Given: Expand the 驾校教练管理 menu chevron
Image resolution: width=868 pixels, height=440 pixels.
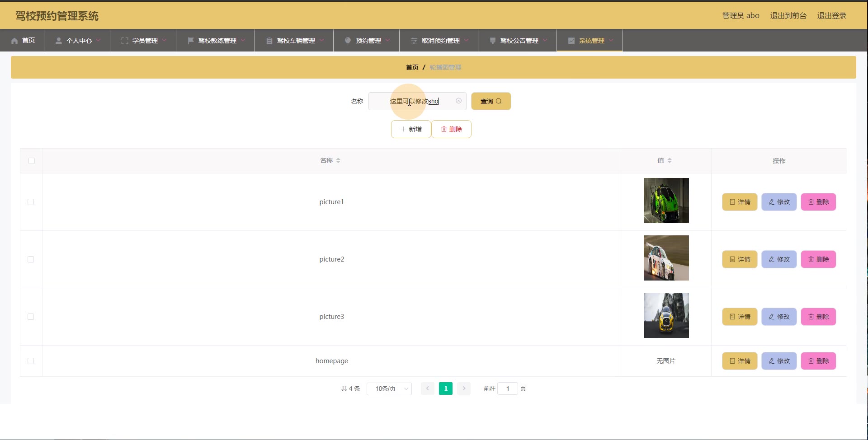Looking at the screenshot, I should point(243,40).
